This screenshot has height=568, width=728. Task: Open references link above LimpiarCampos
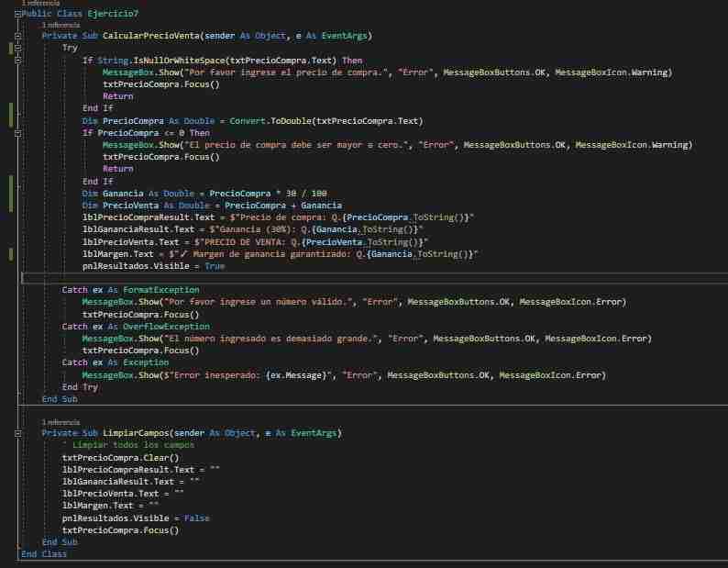(61, 422)
